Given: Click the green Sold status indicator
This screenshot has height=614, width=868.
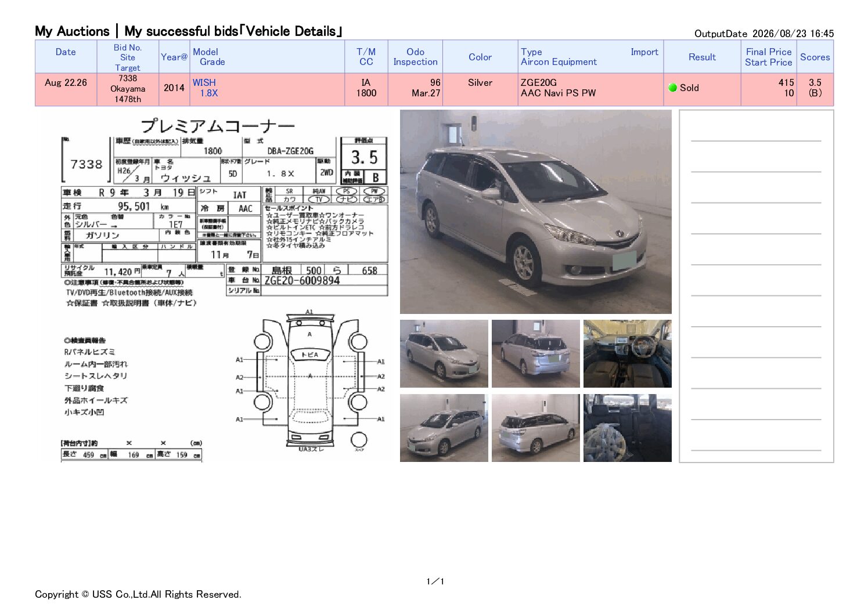Looking at the screenshot, I should (x=673, y=88).
